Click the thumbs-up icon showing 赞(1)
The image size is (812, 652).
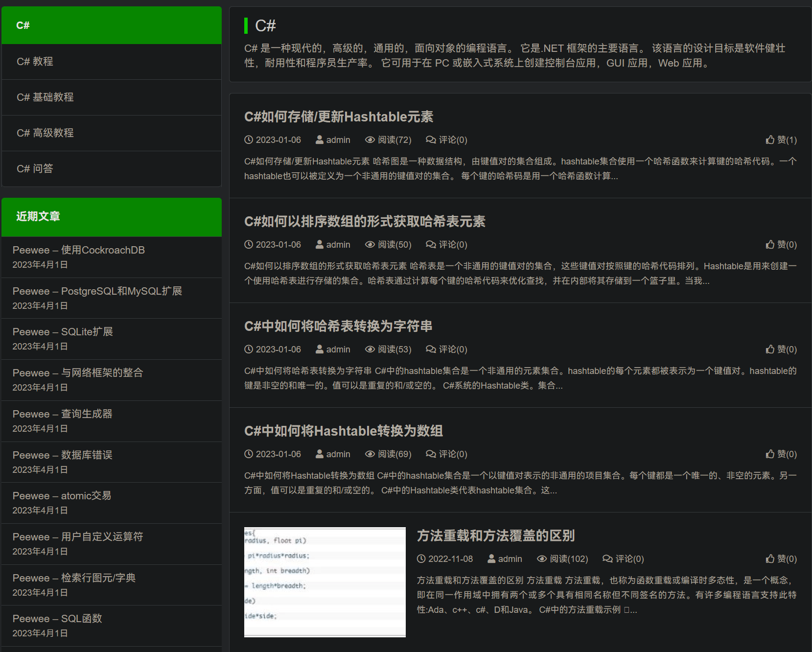[x=770, y=140]
